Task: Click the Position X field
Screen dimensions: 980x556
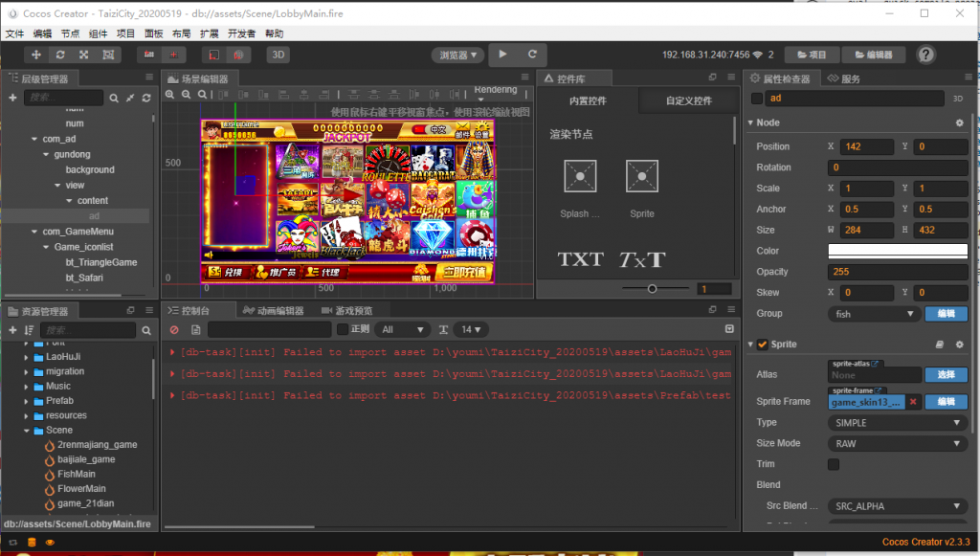Action: (867, 146)
